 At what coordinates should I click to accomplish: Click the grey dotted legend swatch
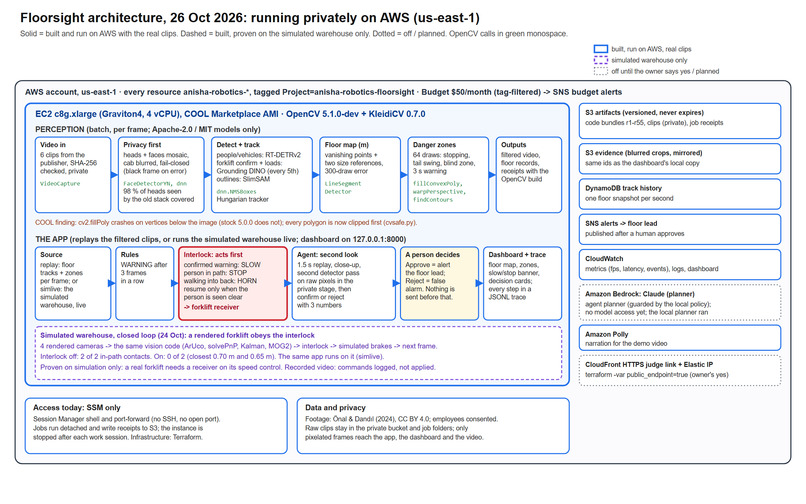(x=600, y=71)
